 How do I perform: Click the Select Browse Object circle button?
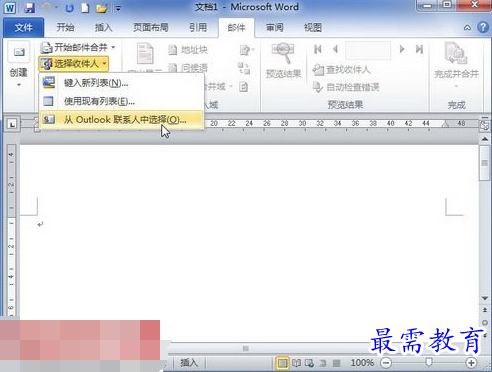pyautogui.click(x=485, y=323)
